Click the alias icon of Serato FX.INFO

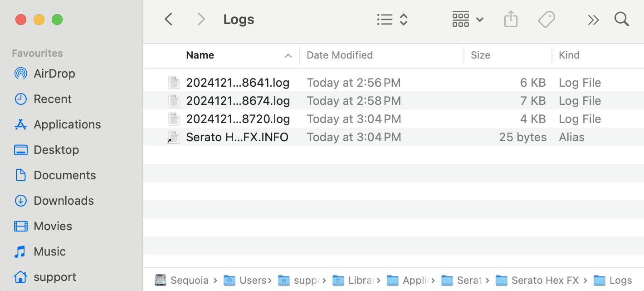coord(174,137)
